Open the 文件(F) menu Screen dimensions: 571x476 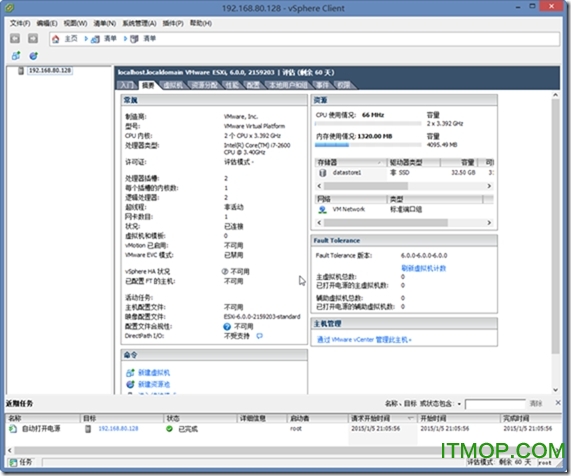[x=20, y=23]
